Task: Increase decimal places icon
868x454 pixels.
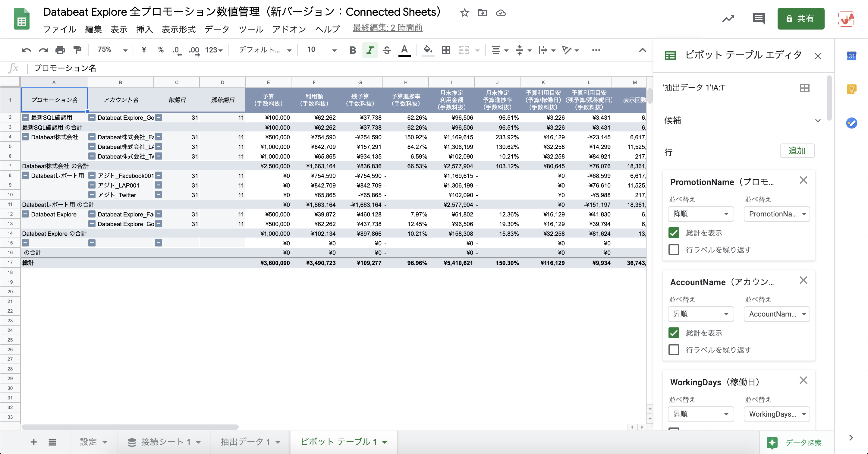Action: (x=194, y=51)
